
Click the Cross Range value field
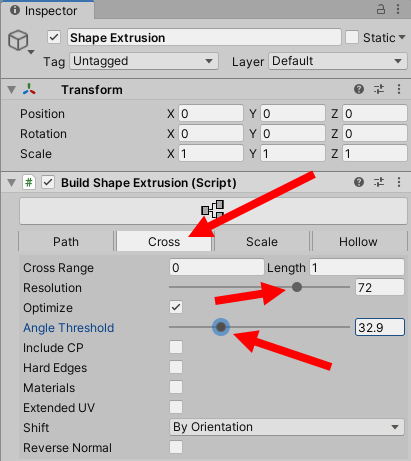tap(217, 267)
